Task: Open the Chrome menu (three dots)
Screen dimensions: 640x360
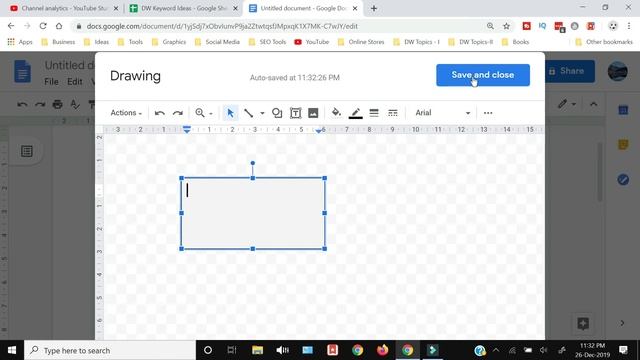Action: click(x=629, y=26)
